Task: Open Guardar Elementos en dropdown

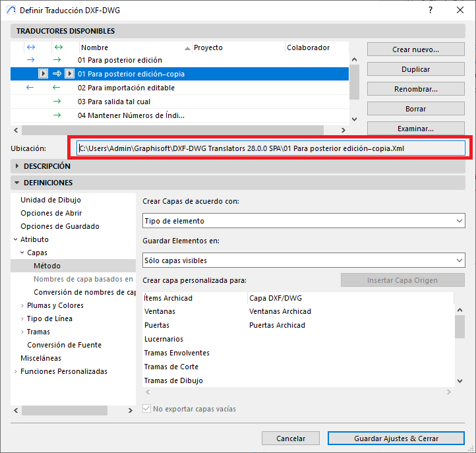Action: tap(303, 260)
